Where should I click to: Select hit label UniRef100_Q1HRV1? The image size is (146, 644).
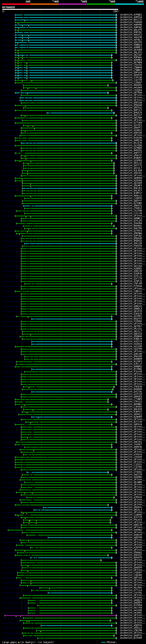pos(131,130)
